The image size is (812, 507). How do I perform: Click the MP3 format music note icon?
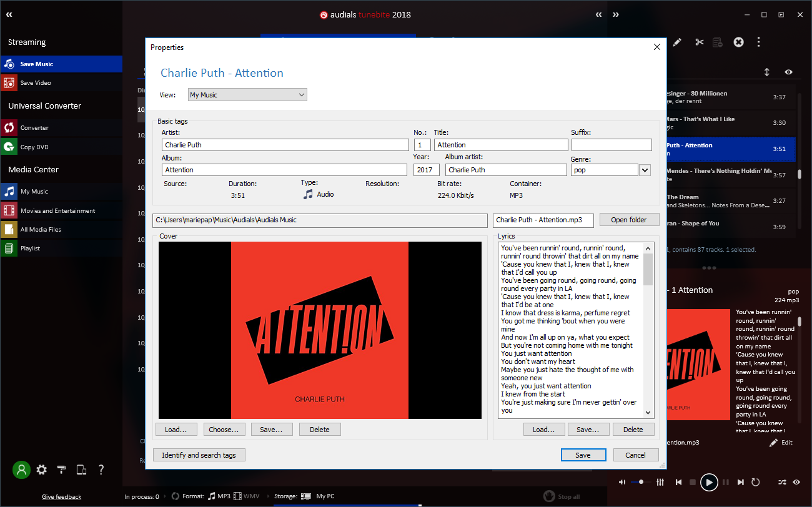pyautogui.click(x=212, y=496)
